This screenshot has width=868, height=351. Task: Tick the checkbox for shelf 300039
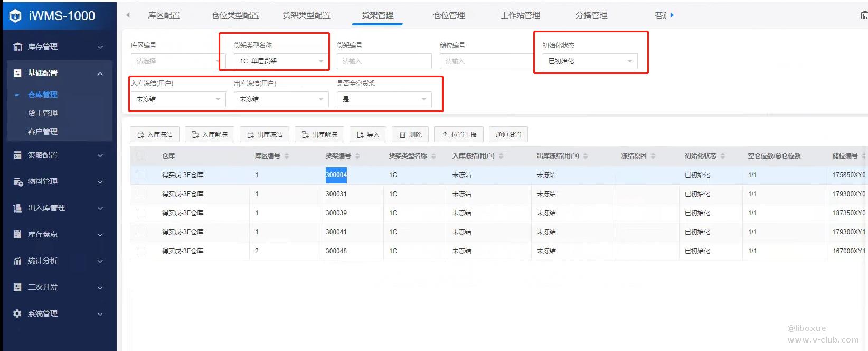tap(140, 213)
